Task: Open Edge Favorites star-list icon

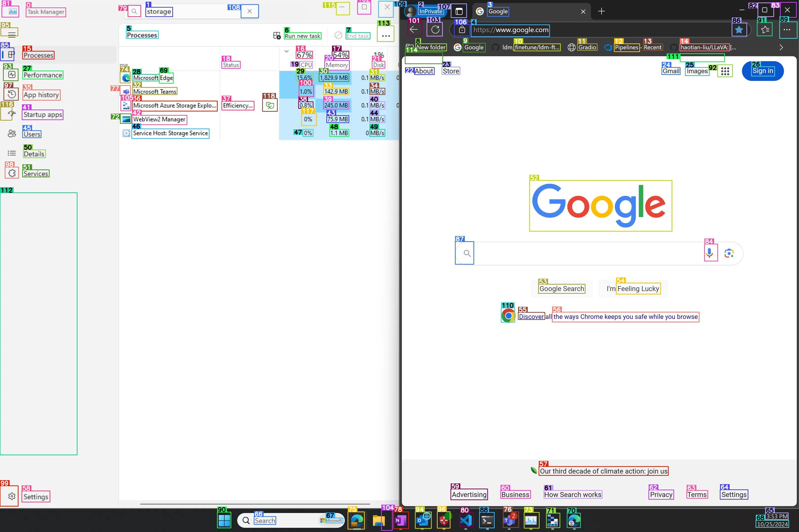Action: tap(765, 30)
